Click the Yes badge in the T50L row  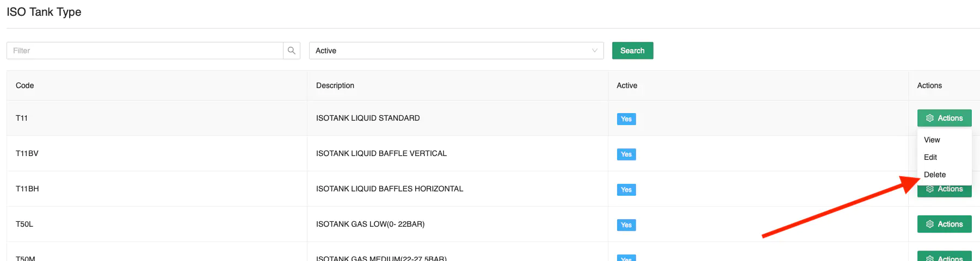pyautogui.click(x=626, y=225)
